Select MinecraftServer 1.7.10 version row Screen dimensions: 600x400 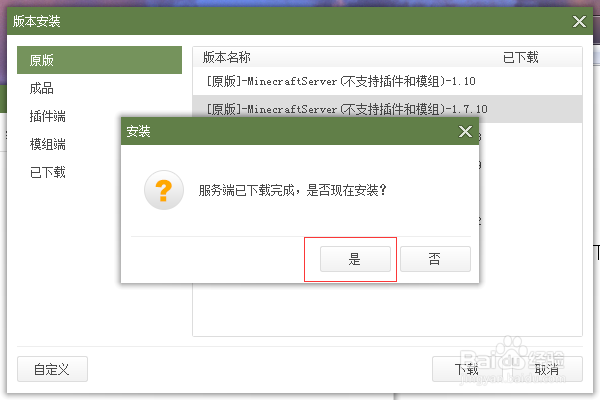point(387,109)
